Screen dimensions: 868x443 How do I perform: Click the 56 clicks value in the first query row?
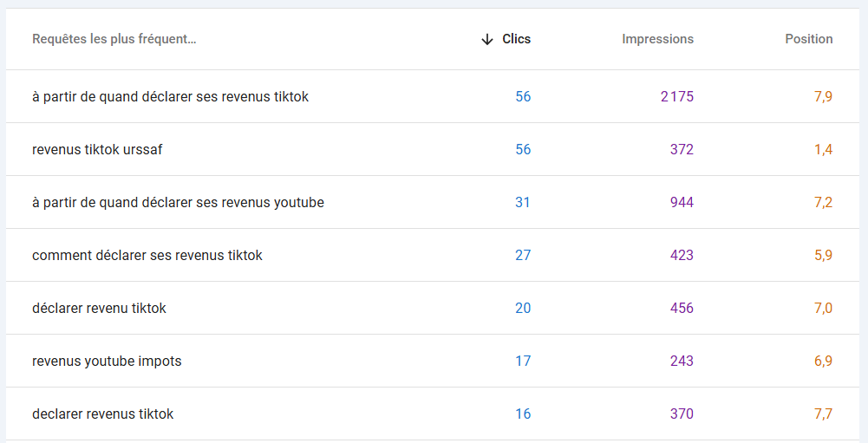[x=523, y=97]
